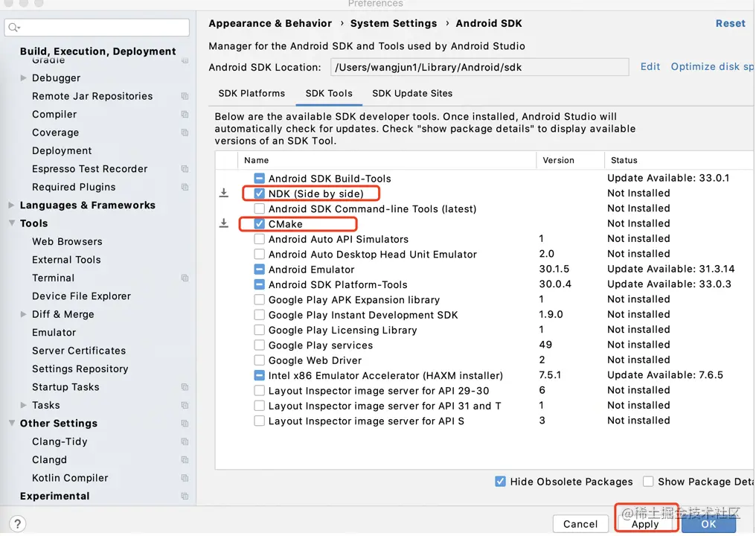Viewport: 756px width, 536px height.
Task: Select Settings Repository item
Action: coord(80,368)
